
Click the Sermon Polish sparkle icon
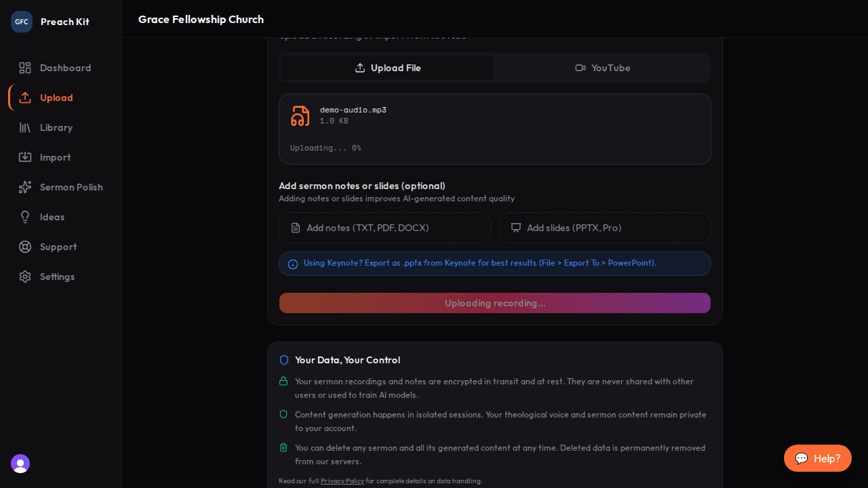tap(25, 187)
